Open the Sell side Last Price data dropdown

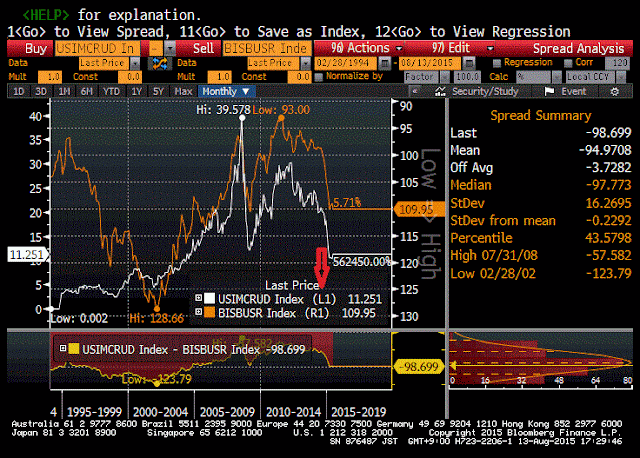305,63
